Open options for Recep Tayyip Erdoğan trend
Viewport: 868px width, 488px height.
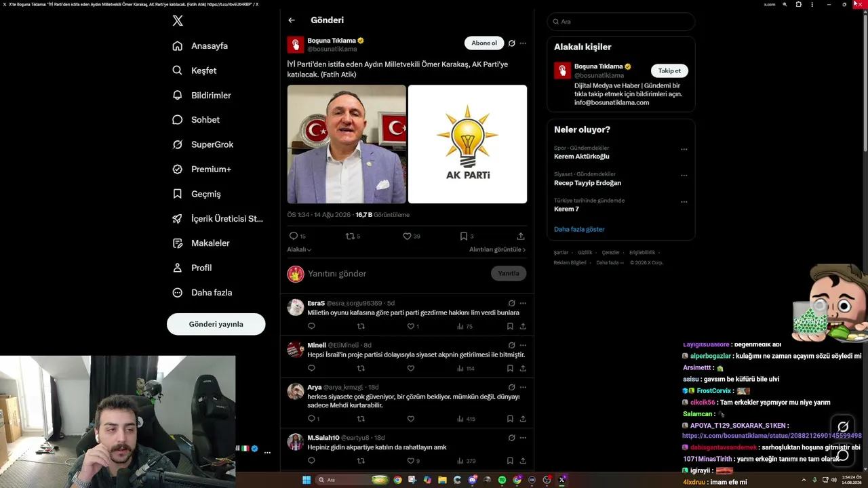pos(684,176)
